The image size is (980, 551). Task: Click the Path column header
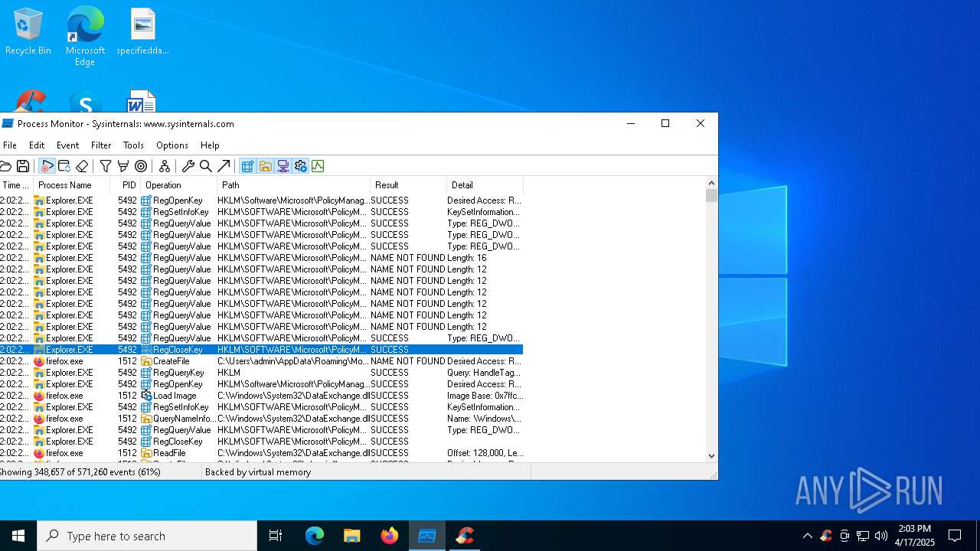coord(294,185)
